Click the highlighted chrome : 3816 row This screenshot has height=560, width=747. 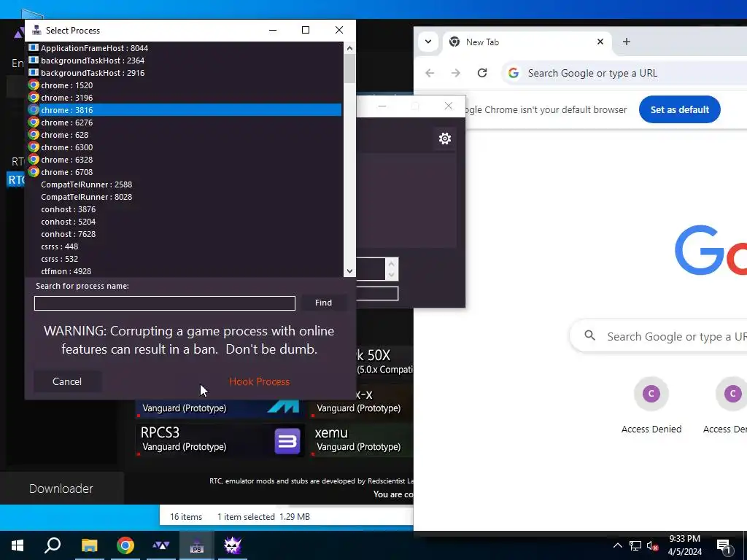185,110
